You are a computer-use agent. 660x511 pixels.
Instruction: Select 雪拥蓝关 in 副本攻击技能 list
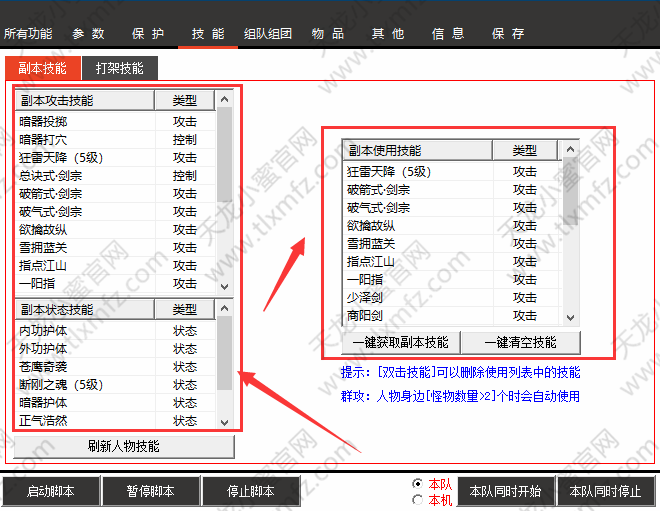click(x=115, y=248)
